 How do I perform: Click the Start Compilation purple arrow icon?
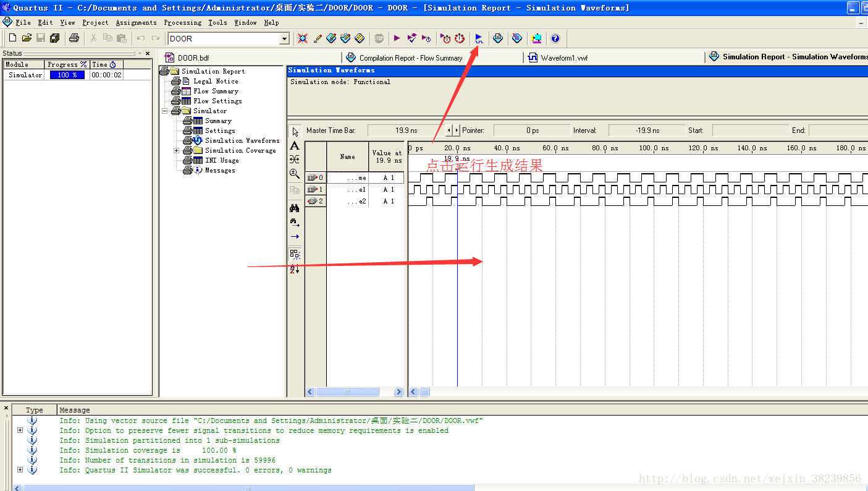[x=397, y=38]
